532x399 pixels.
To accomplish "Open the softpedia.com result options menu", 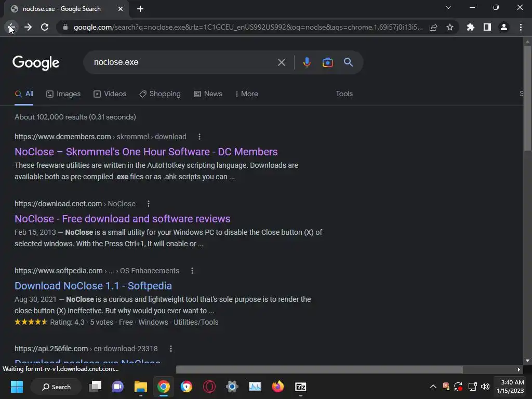I will [192, 271].
